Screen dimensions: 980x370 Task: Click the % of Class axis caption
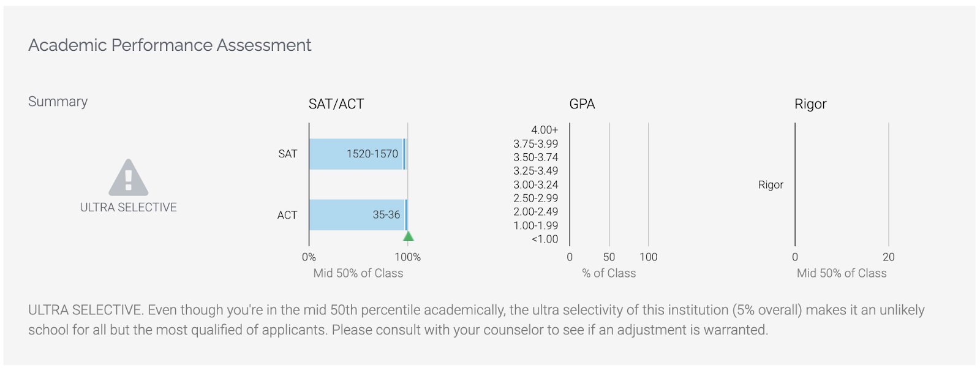pyautogui.click(x=609, y=273)
